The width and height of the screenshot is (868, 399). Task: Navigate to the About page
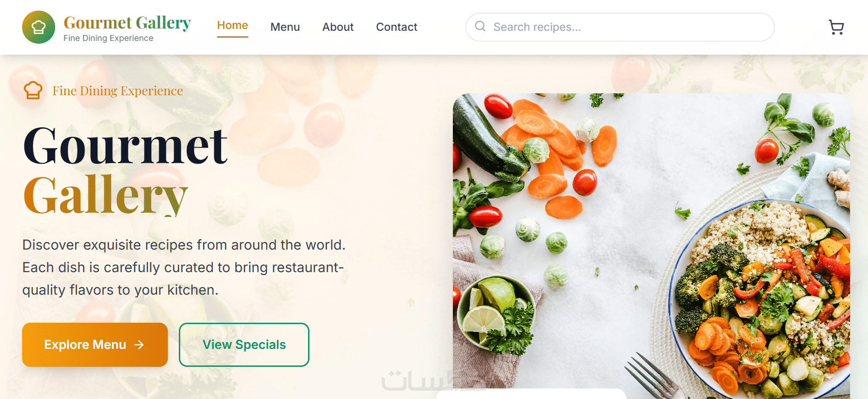click(338, 27)
